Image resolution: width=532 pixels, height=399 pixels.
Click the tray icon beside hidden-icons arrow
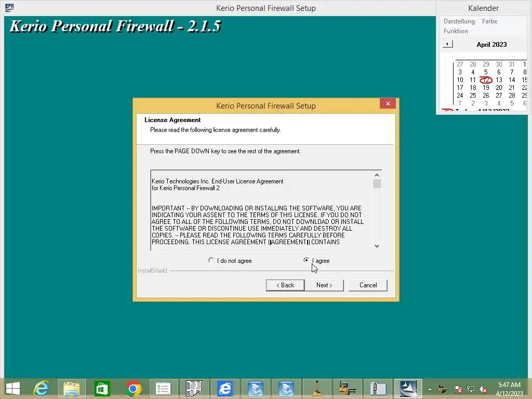[443, 389]
